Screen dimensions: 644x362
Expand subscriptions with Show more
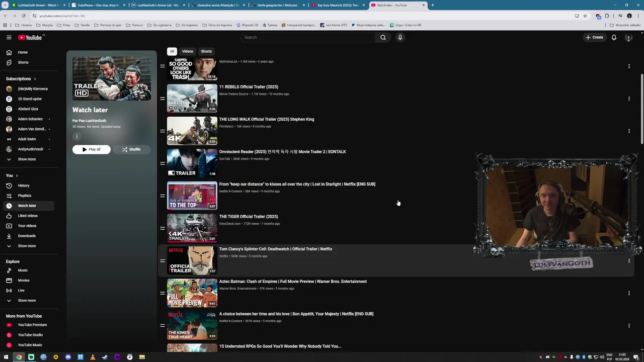[27, 159]
